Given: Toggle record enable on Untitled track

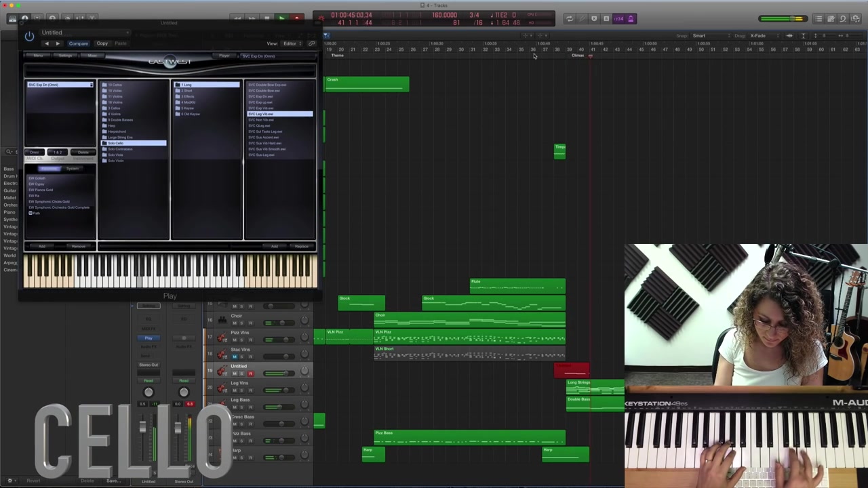Looking at the screenshot, I should 250,373.
